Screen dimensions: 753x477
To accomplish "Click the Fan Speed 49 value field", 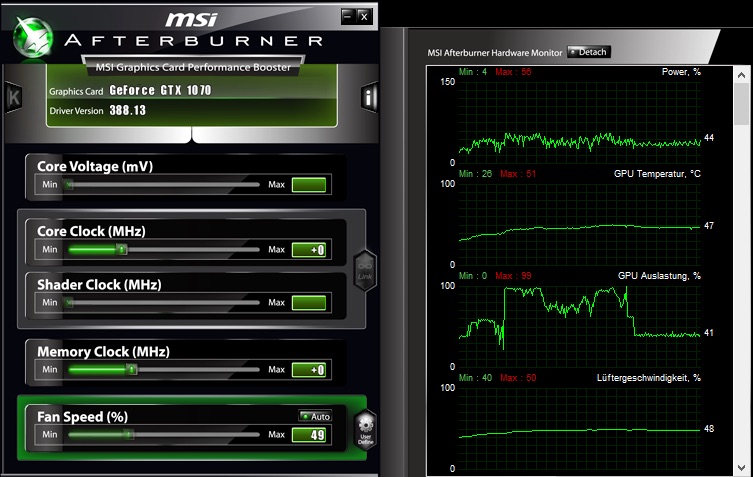I will [x=309, y=435].
